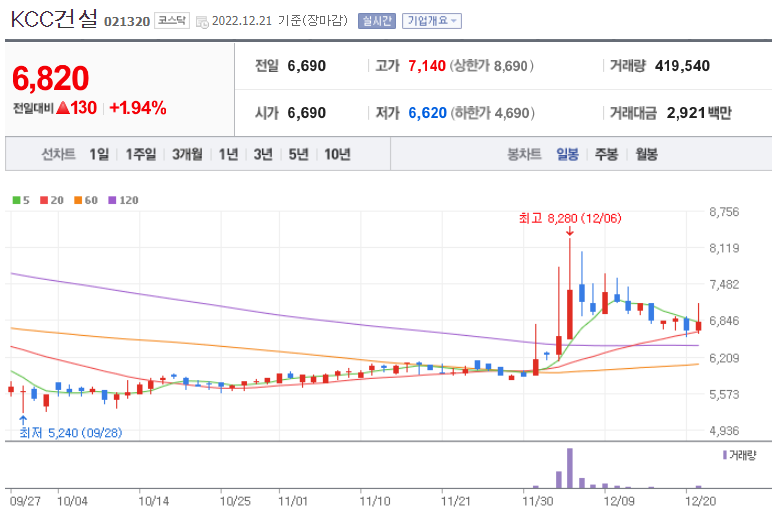Switch to 주봉 weekly candle chart
The width and height of the screenshot is (772, 514).
point(606,154)
